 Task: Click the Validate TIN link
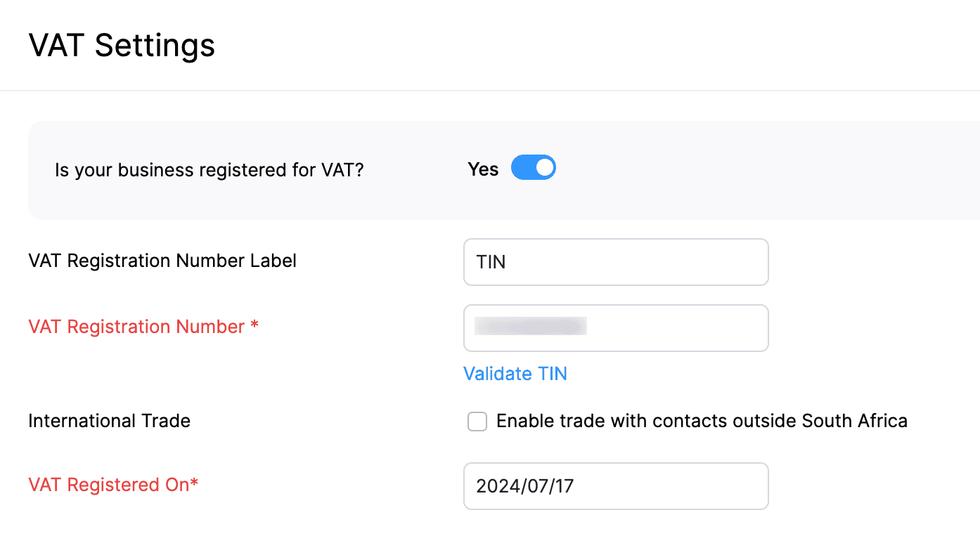[515, 374]
